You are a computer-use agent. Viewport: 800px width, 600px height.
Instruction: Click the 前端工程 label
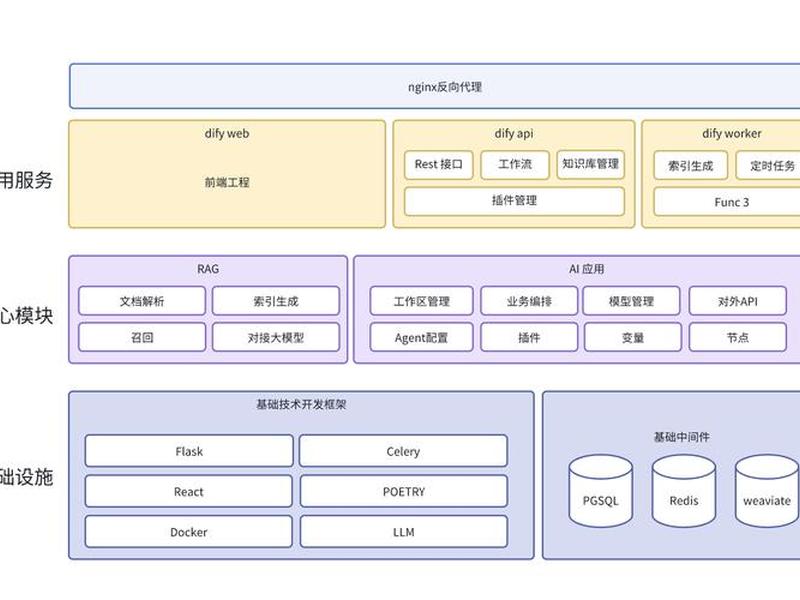click(227, 182)
